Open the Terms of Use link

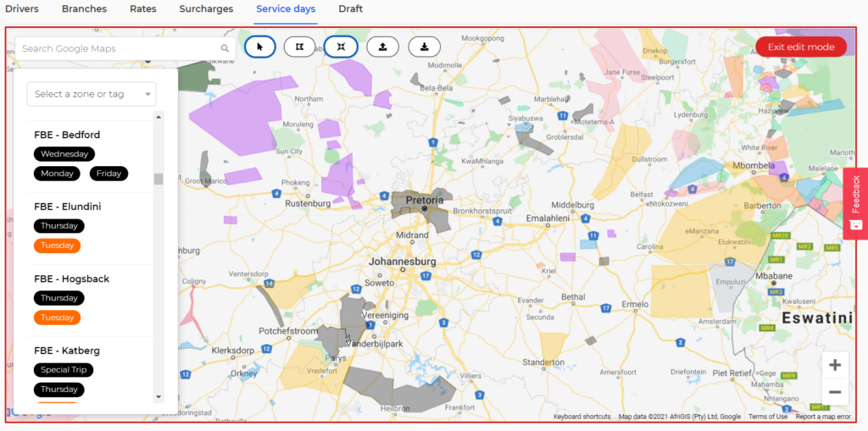(x=768, y=417)
